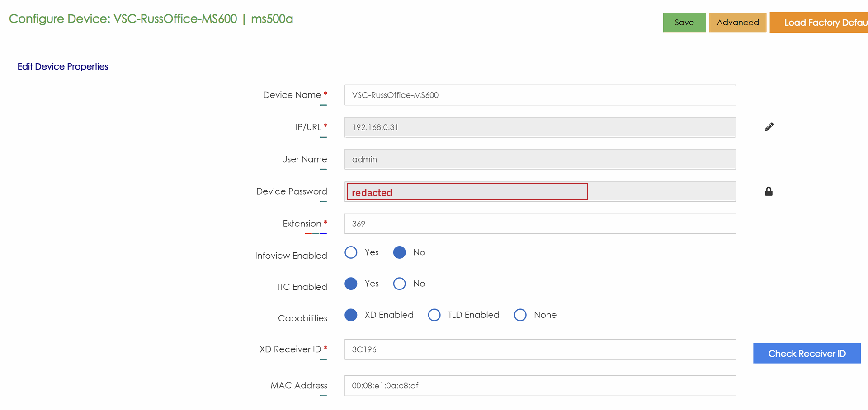Click the Extension label

[x=302, y=224]
